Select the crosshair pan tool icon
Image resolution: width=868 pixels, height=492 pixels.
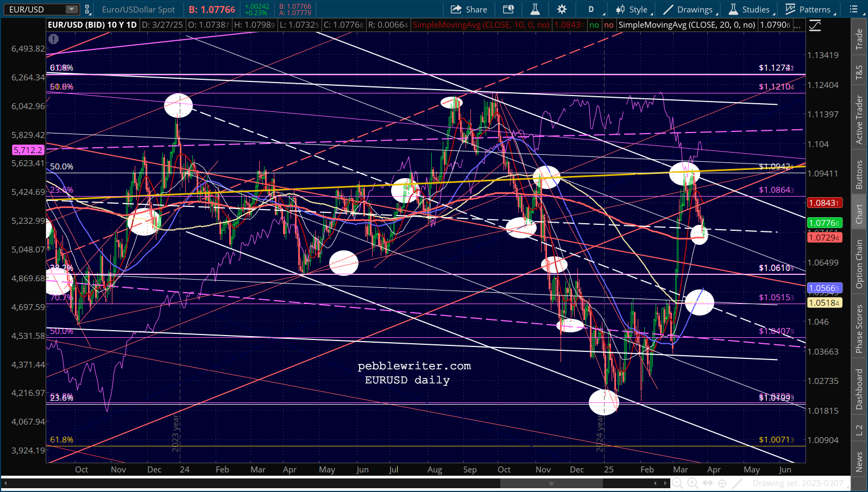(x=722, y=483)
